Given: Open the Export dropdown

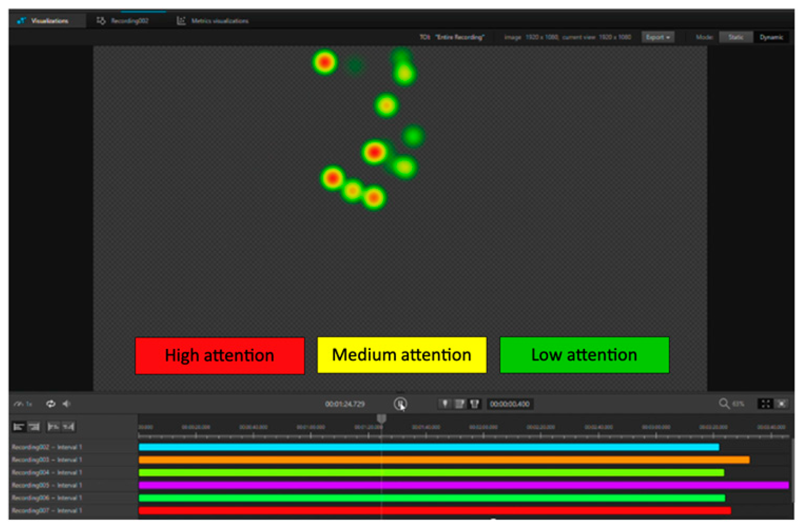Looking at the screenshot, I should [657, 37].
